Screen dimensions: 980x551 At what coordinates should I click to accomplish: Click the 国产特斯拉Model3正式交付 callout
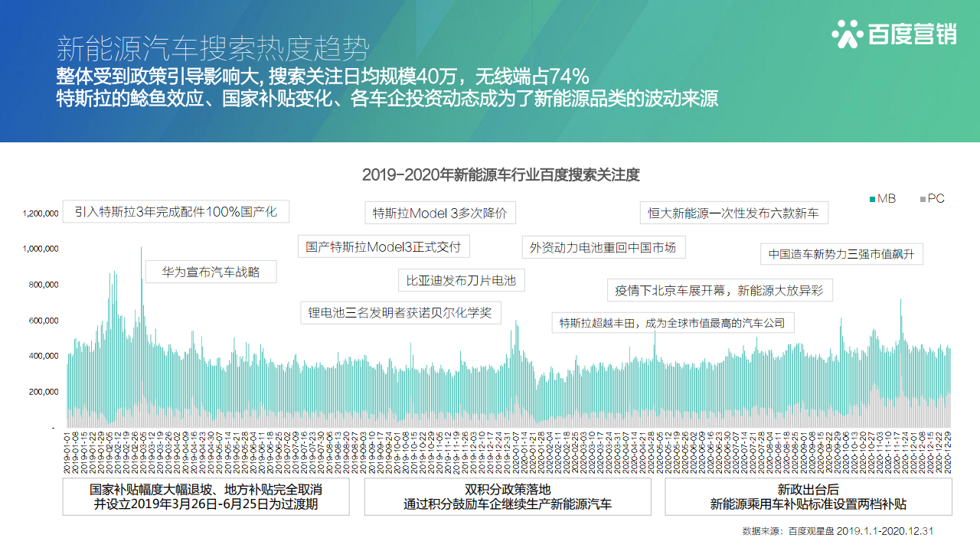click(384, 246)
